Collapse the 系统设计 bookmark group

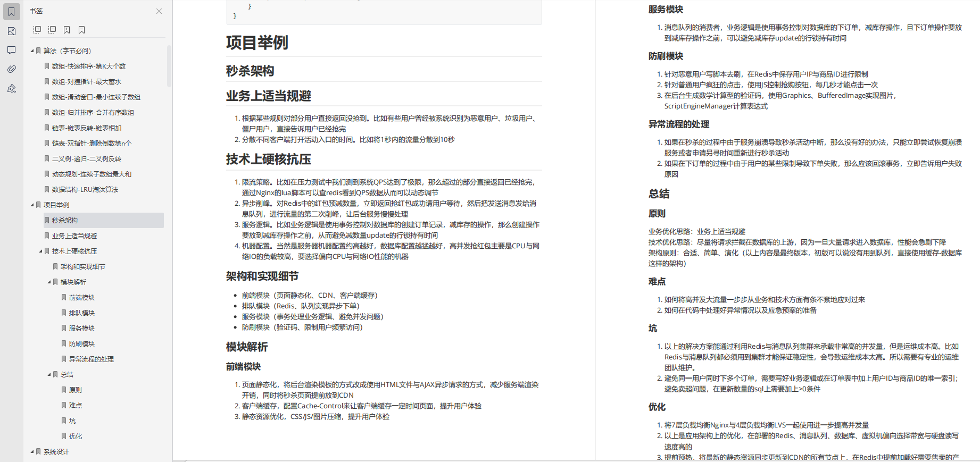tap(32, 452)
